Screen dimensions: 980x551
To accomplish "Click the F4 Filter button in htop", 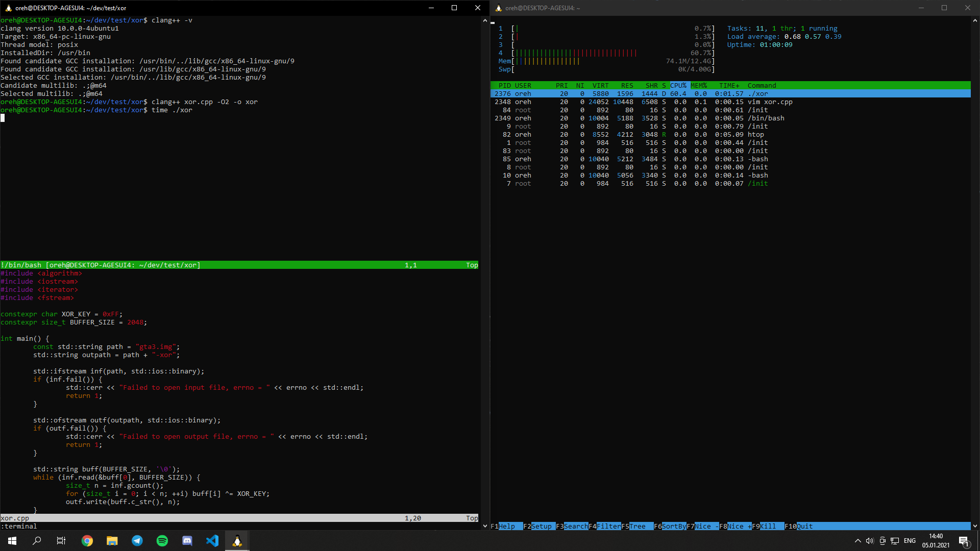I will (604, 526).
